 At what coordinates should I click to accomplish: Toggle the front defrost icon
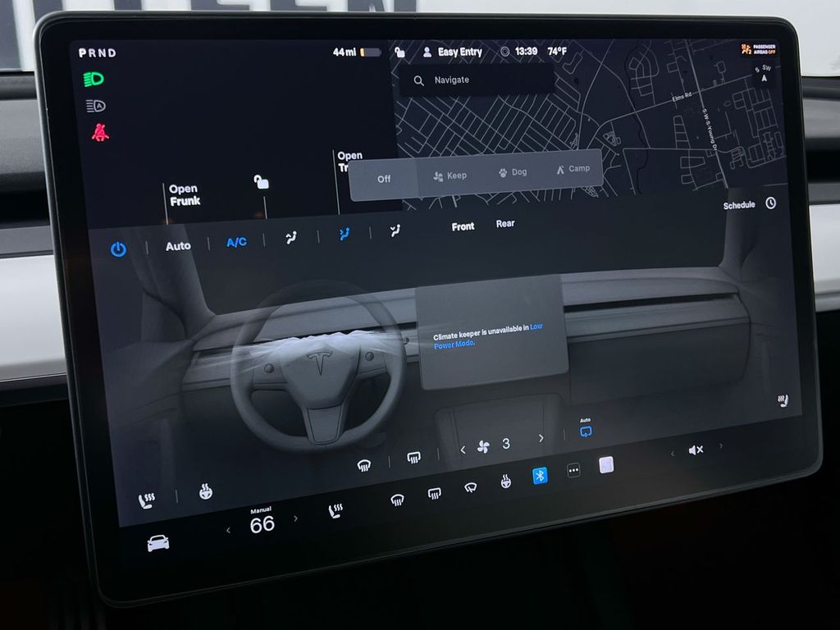pyautogui.click(x=363, y=464)
